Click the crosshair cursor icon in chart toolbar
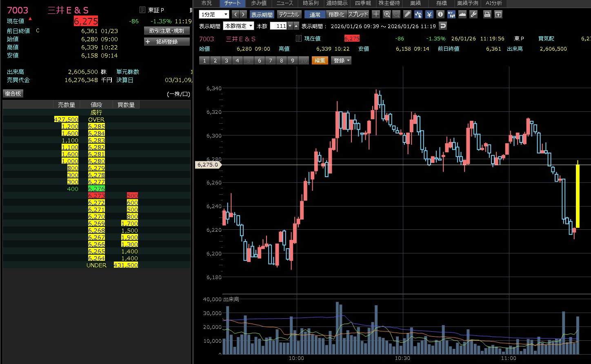Viewport: 591px width, 364px height. pos(376,14)
